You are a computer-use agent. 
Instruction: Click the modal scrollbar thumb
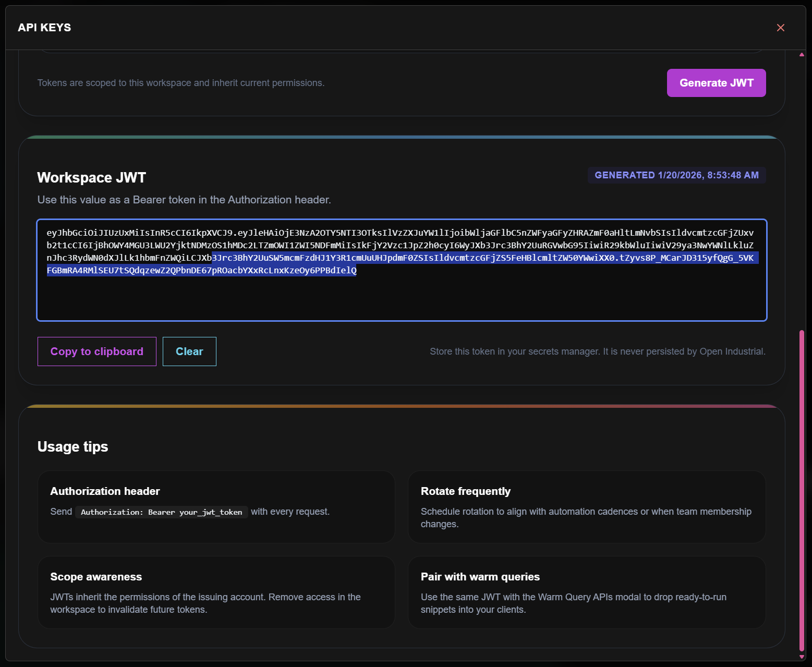(x=802, y=490)
